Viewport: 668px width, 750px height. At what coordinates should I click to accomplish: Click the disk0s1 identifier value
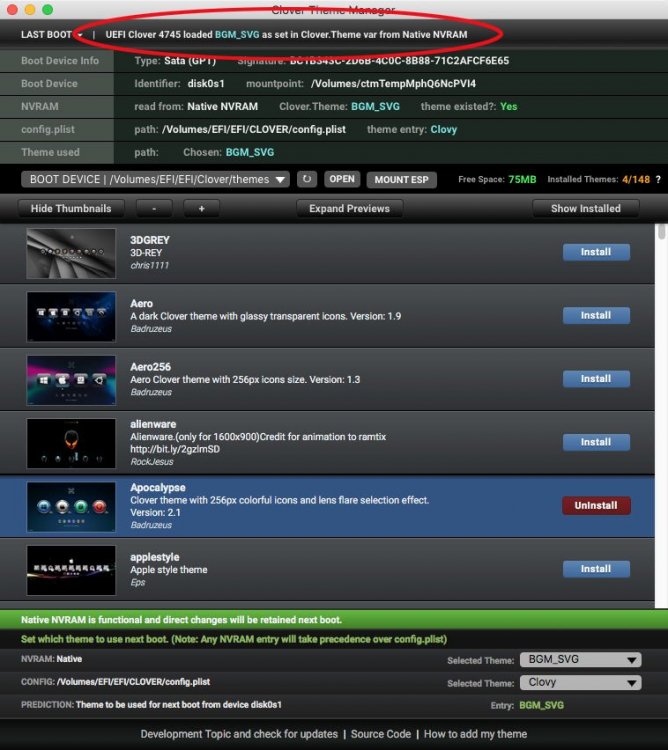206,84
